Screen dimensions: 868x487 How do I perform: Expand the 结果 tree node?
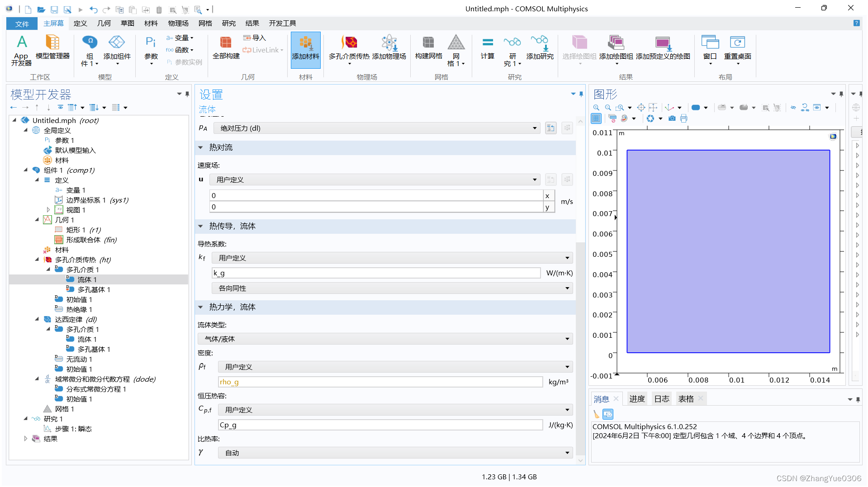[x=25, y=439]
